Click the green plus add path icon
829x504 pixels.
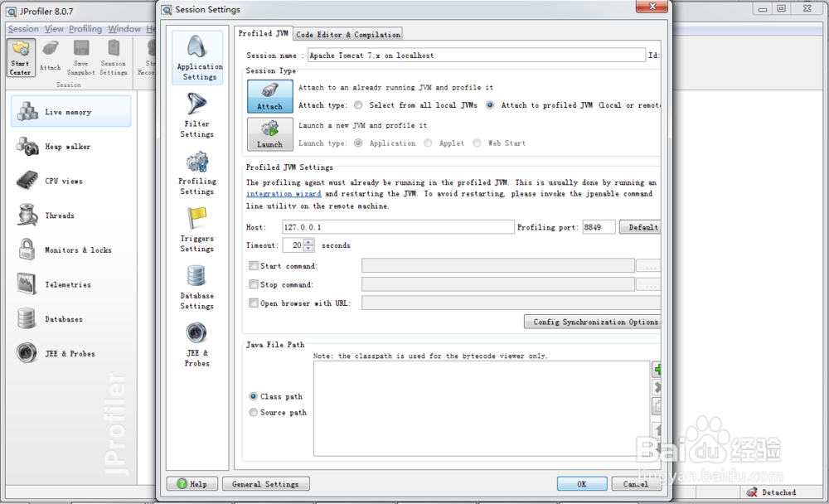[x=657, y=369]
